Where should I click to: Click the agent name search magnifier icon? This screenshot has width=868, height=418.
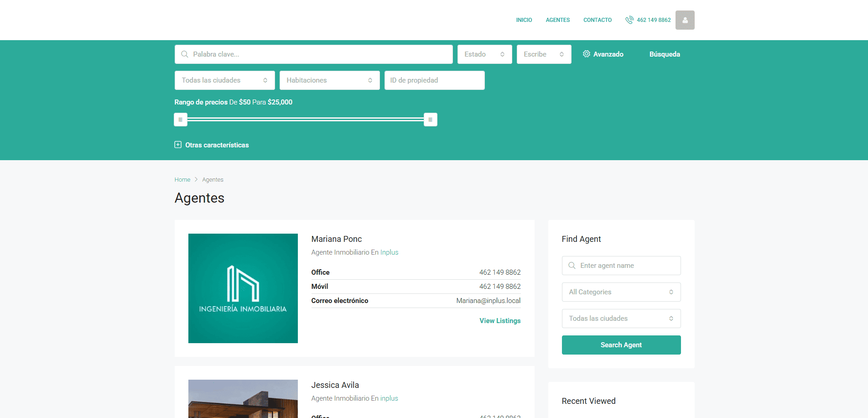point(572,266)
